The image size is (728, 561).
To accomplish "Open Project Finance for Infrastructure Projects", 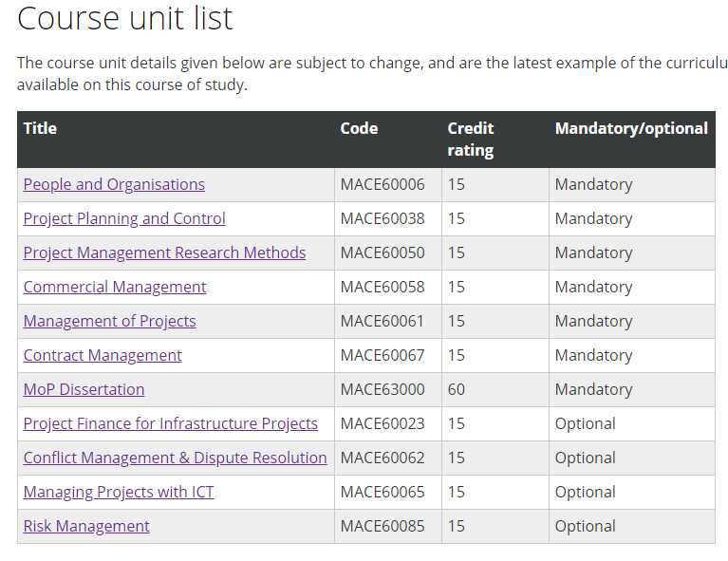I will [x=171, y=423].
